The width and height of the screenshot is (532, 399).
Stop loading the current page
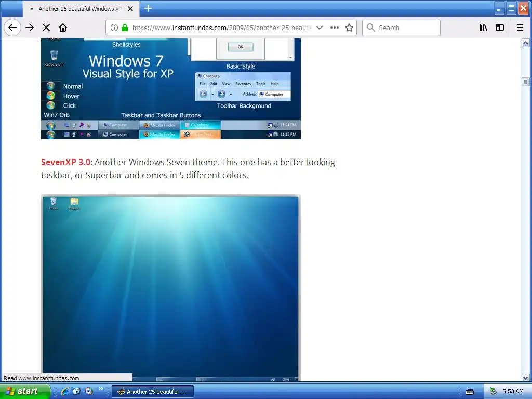pyautogui.click(x=46, y=28)
